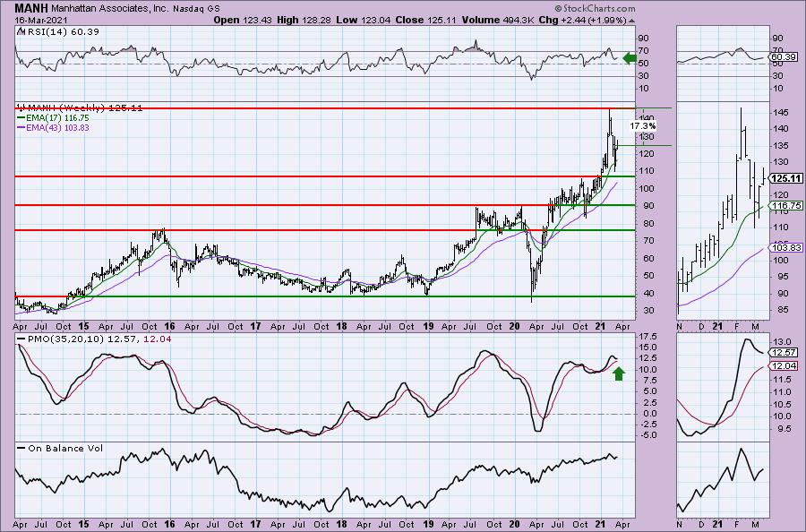Click the Open 123.43 value

click(x=242, y=20)
